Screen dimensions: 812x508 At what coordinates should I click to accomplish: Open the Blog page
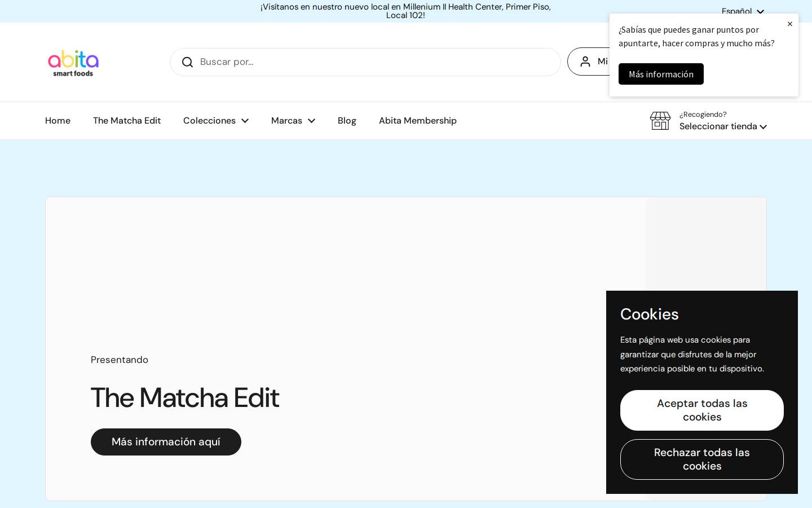click(347, 121)
